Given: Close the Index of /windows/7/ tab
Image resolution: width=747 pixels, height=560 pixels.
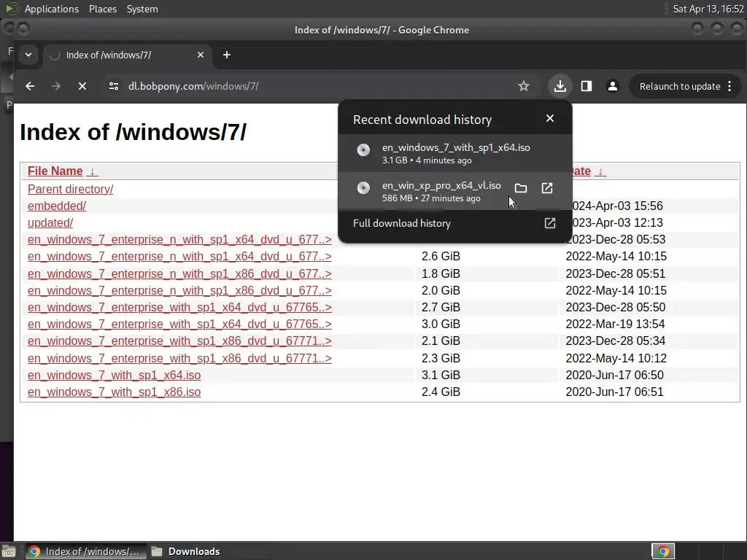Looking at the screenshot, I should tap(201, 55).
